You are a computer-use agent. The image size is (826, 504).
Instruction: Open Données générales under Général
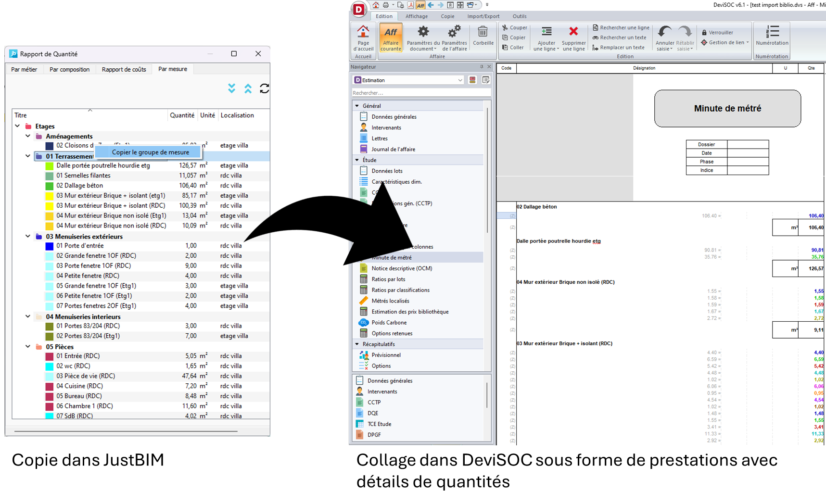coord(394,117)
